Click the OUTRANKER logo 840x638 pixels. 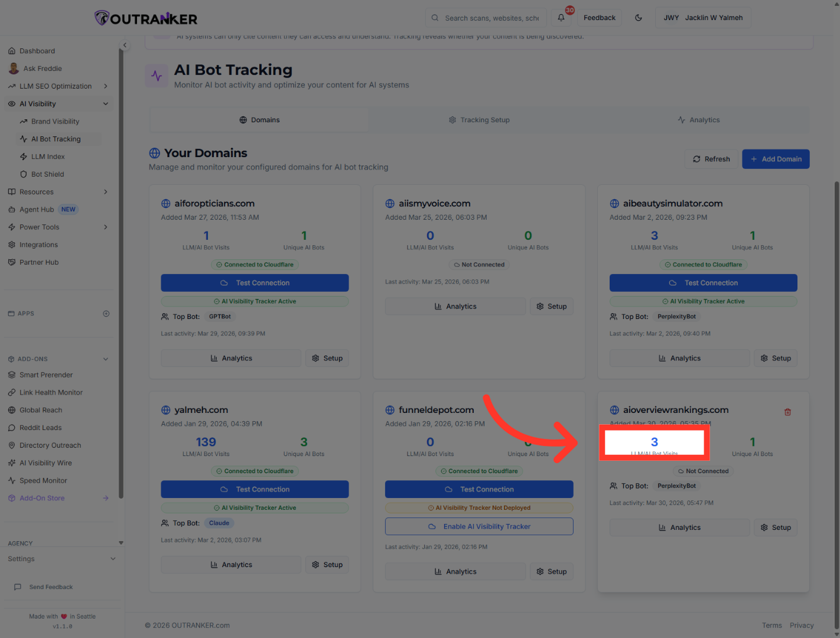click(146, 18)
